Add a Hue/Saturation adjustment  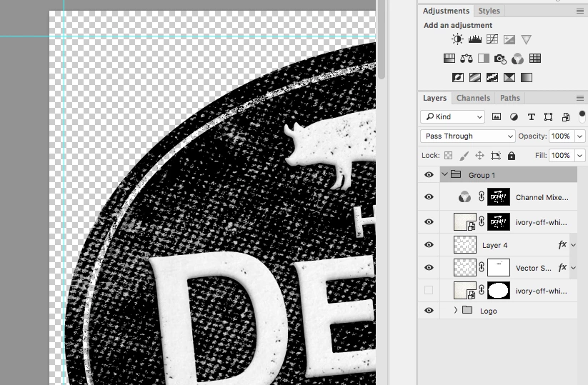(449, 58)
